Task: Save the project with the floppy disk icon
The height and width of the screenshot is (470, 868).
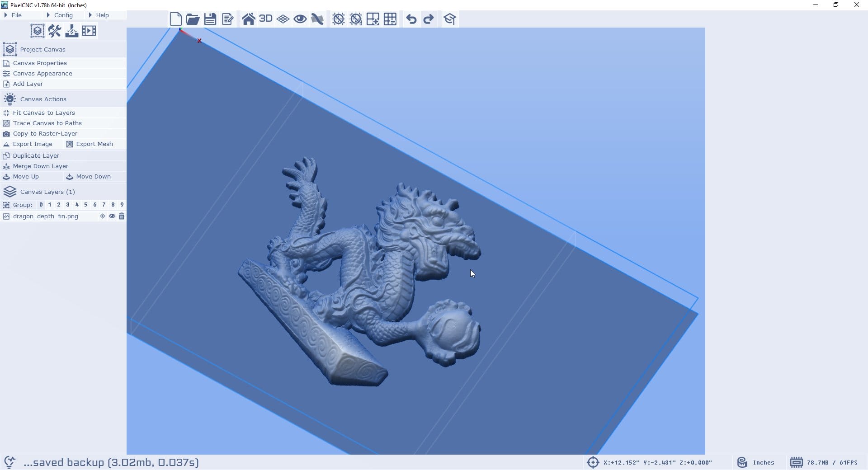Action: click(x=210, y=19)
